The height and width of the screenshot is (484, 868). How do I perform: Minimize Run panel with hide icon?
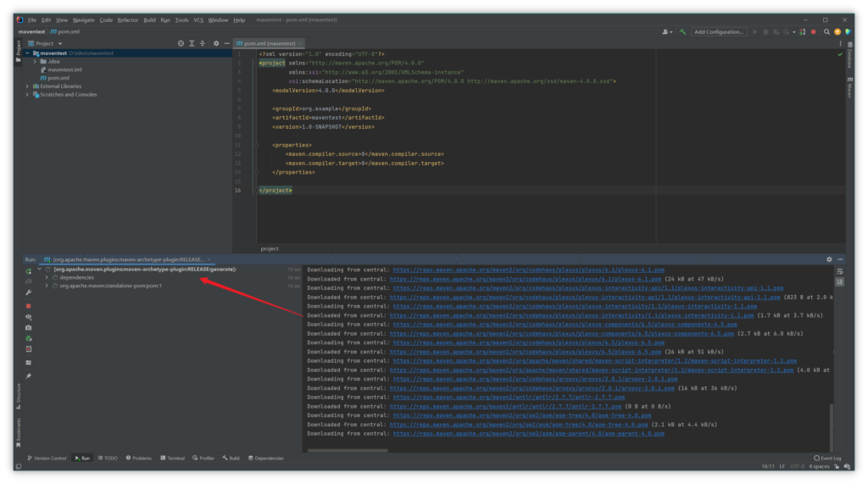(x=840, y=259)
